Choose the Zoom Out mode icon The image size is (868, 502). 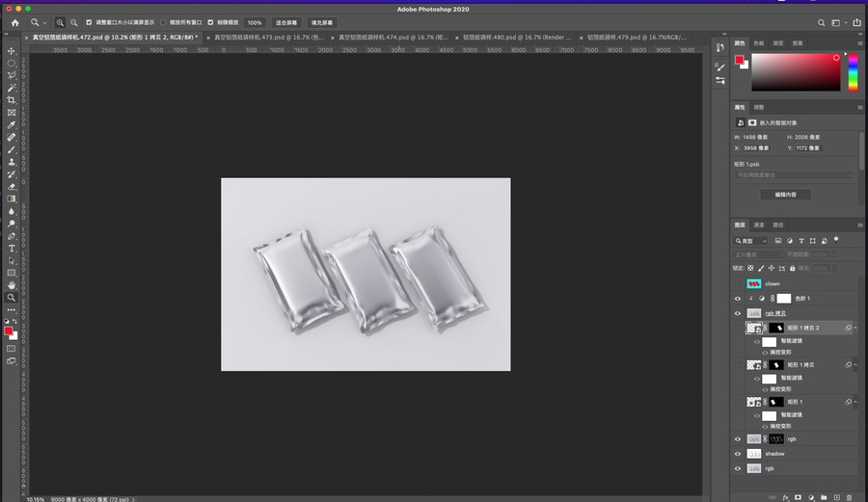pos(73,23)
